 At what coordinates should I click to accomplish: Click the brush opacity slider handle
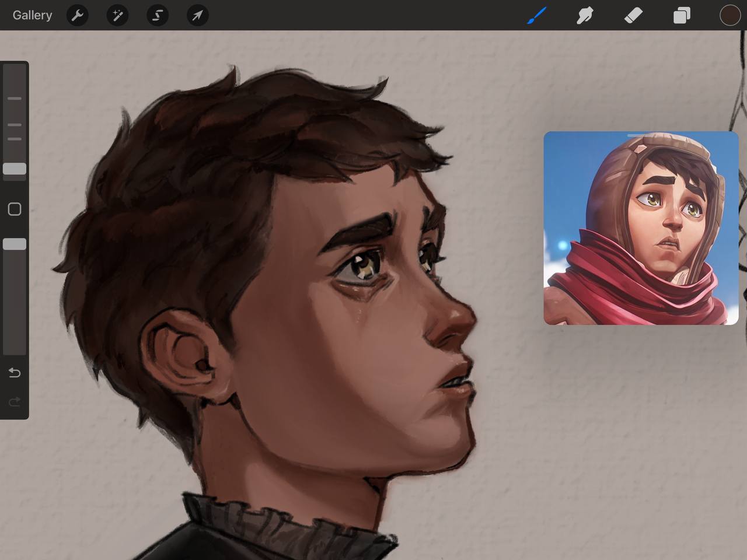click(x=15, y=244)
